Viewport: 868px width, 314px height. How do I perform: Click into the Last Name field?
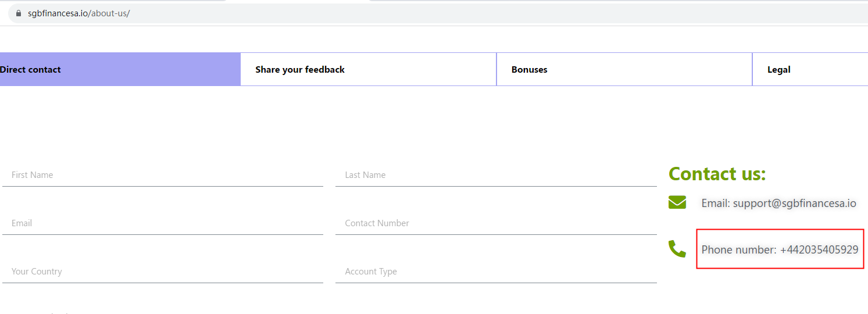[x=496, y=175]
